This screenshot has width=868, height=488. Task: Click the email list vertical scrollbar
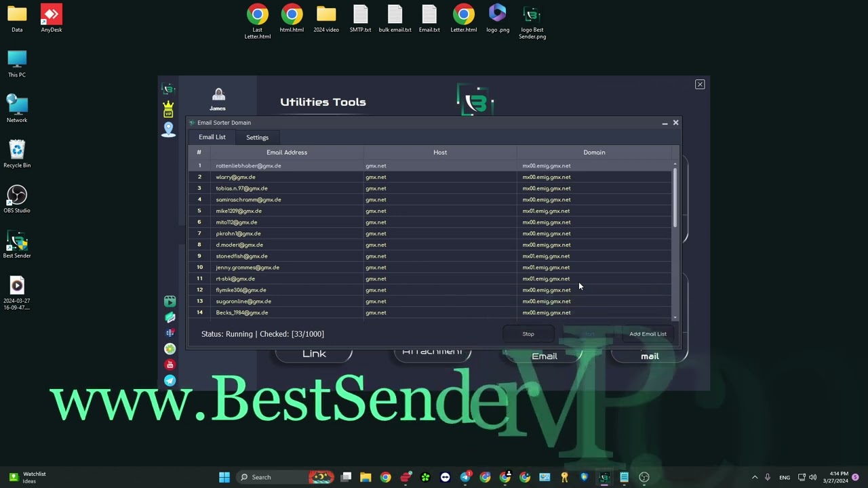(x=675, y=198)
